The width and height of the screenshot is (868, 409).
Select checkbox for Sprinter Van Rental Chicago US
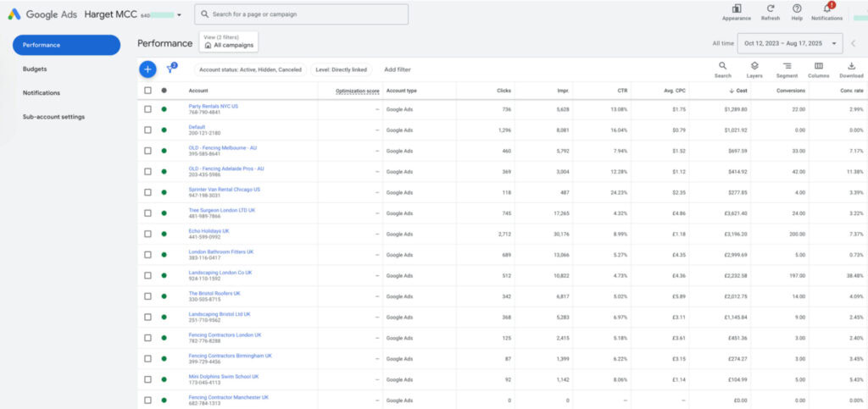(147, 192)
